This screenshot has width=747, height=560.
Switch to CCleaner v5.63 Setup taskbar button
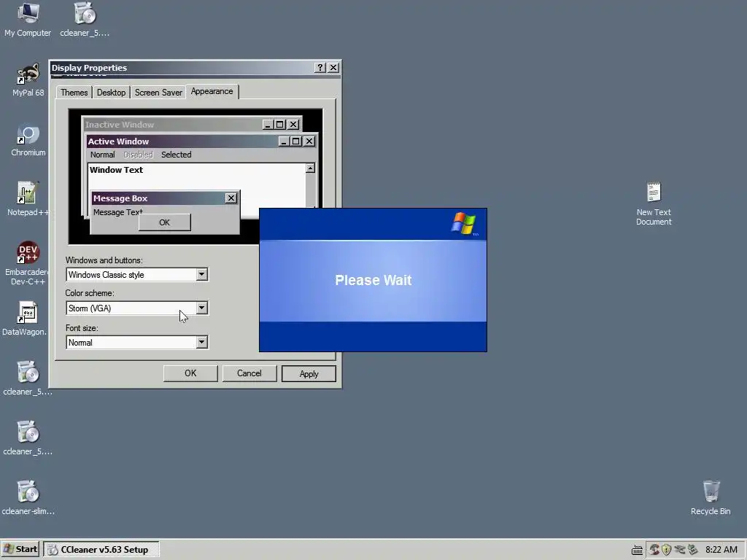pyautogui.click(x=101, y=550)
